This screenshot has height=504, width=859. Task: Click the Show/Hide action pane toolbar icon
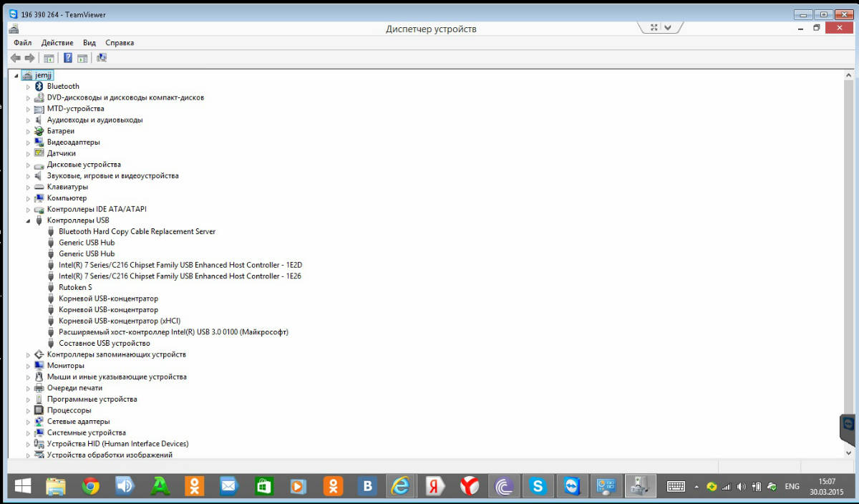[x=82, y=58]
